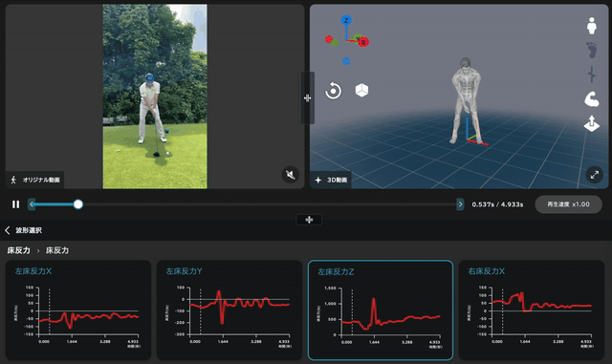Click the ground reaction force arrow icon
The width and height of the screenshot is (612, 364).
(x=592, y=123)
